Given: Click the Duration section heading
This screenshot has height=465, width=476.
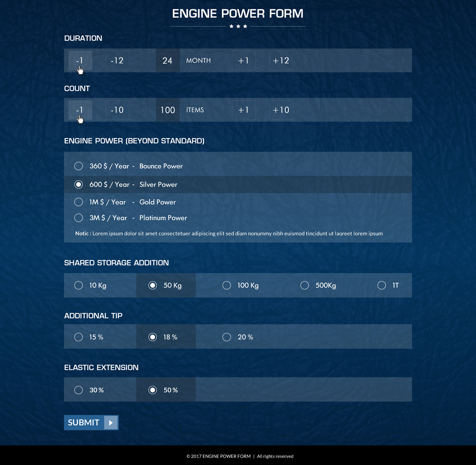Looking at the screenshot, I should click(83, 38).
